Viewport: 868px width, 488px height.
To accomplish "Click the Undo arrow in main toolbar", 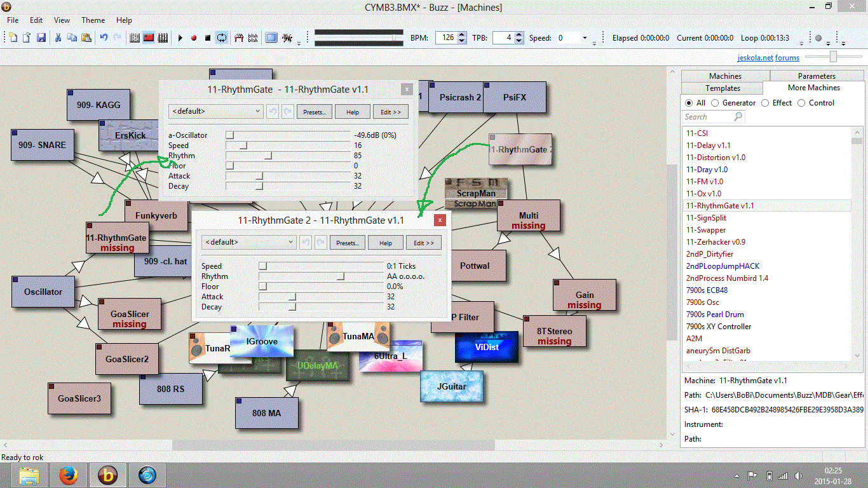I will [104, 38].
